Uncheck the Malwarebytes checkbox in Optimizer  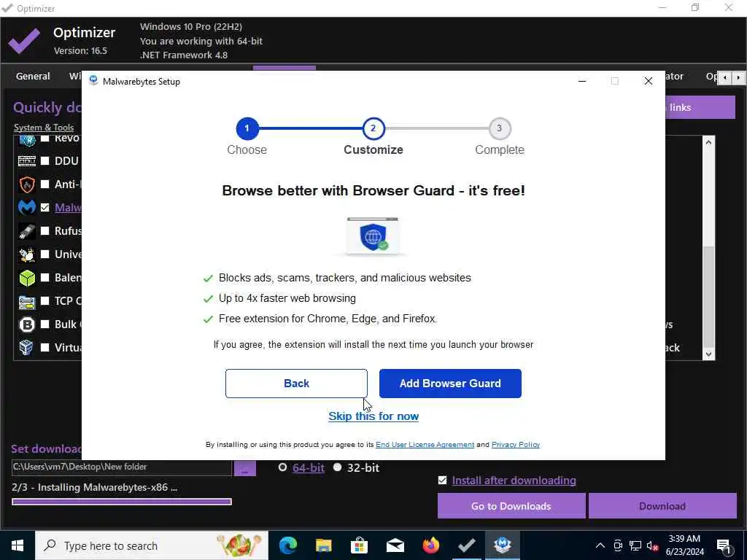coord(44,208)
